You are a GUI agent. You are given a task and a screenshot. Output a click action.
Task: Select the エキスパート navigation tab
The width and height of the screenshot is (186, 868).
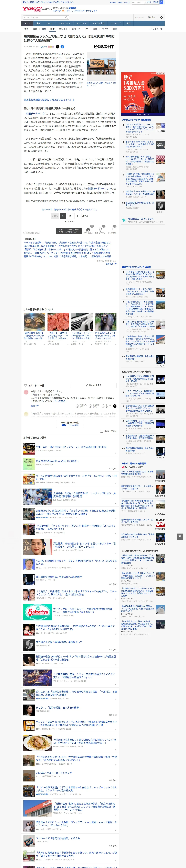64,24
